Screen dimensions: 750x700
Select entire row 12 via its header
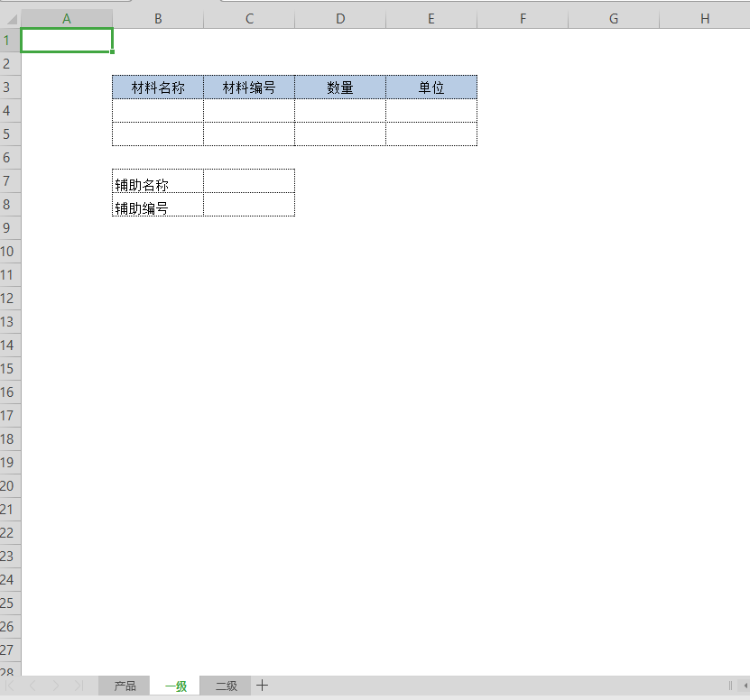[x=10, y=299]
